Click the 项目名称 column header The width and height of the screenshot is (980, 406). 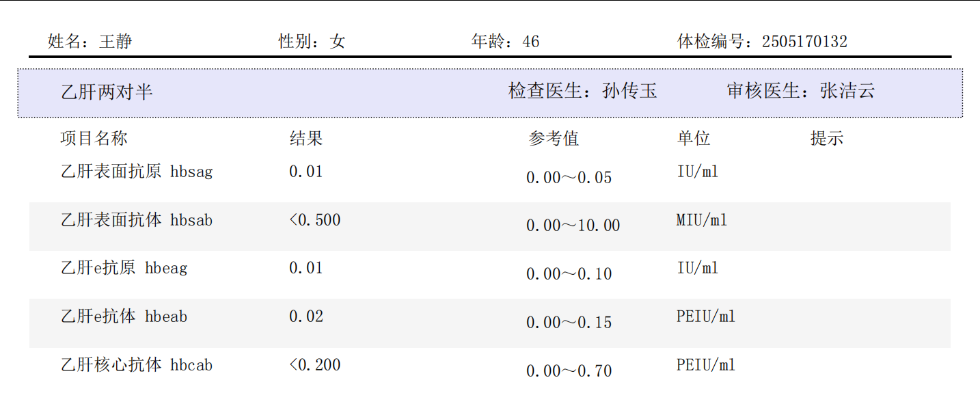pyautogui.click(x=94, y=139)
